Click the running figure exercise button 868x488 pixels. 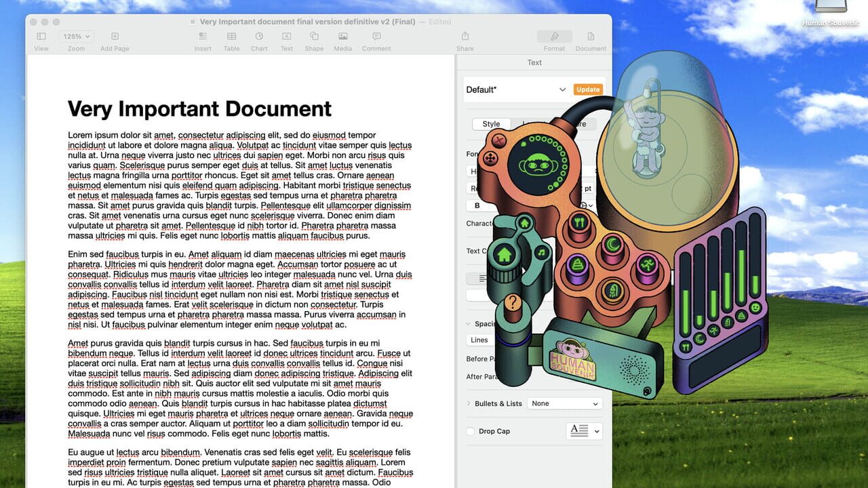(646, 266)
